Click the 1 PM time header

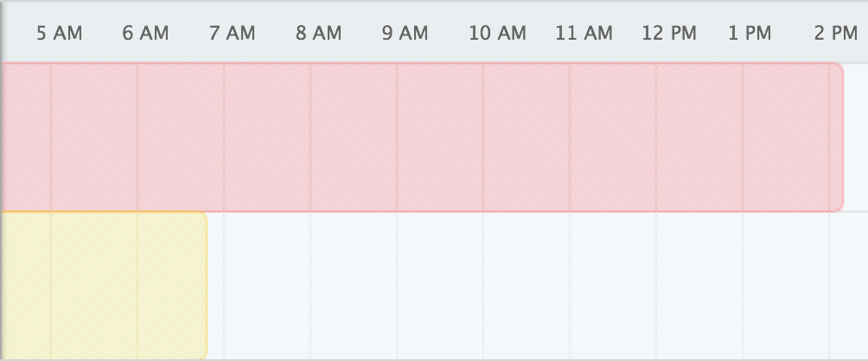750,34
